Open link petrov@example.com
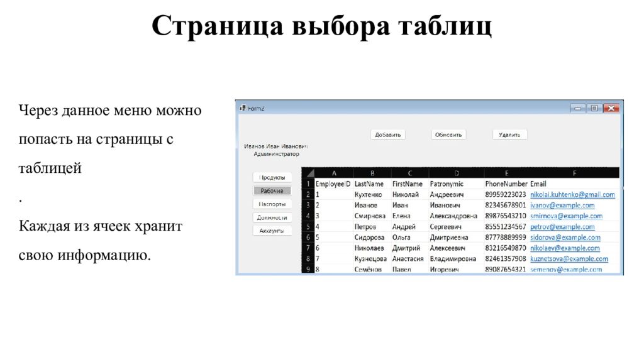 562,226
